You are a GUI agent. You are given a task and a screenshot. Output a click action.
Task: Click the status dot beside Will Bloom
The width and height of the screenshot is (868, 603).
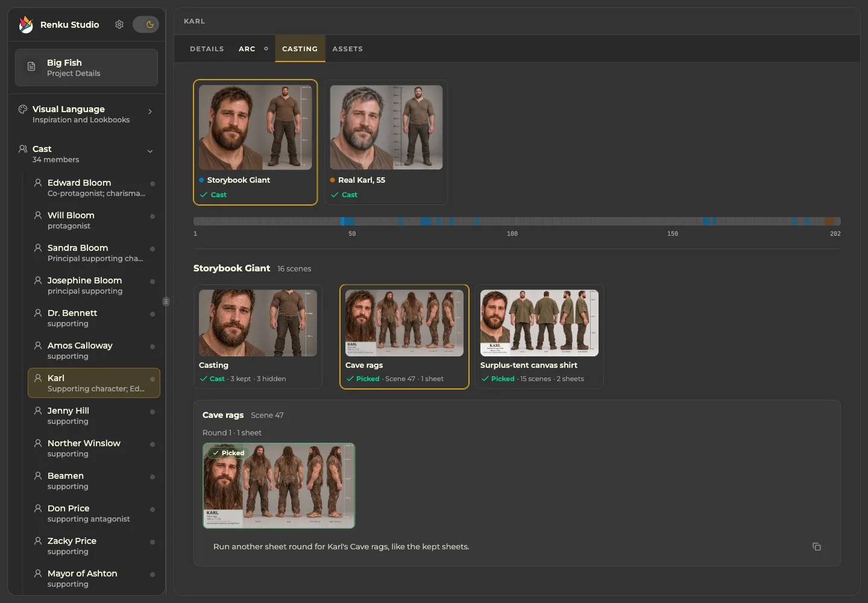coord(153,216)
